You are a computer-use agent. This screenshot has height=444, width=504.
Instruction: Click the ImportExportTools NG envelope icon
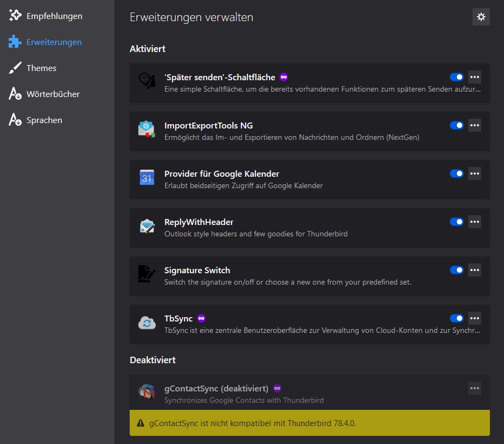point(147,129)
